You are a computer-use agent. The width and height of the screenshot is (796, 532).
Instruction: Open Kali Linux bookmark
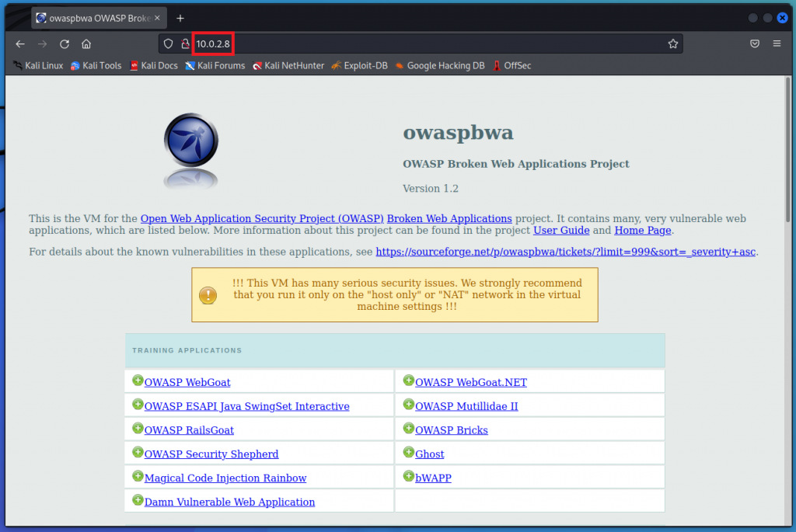[38, 65]
